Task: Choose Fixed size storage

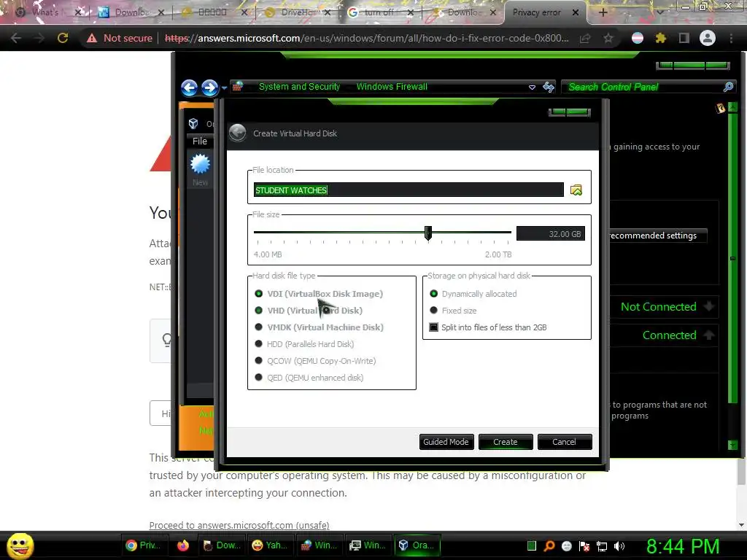Action: 452,311
